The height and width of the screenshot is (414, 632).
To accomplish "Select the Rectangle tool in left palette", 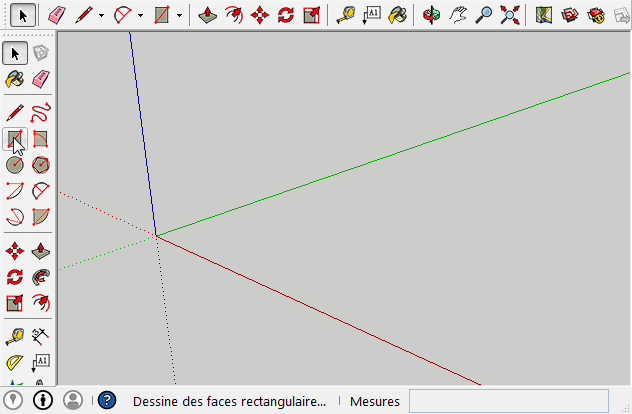I will tap(15, 139).
